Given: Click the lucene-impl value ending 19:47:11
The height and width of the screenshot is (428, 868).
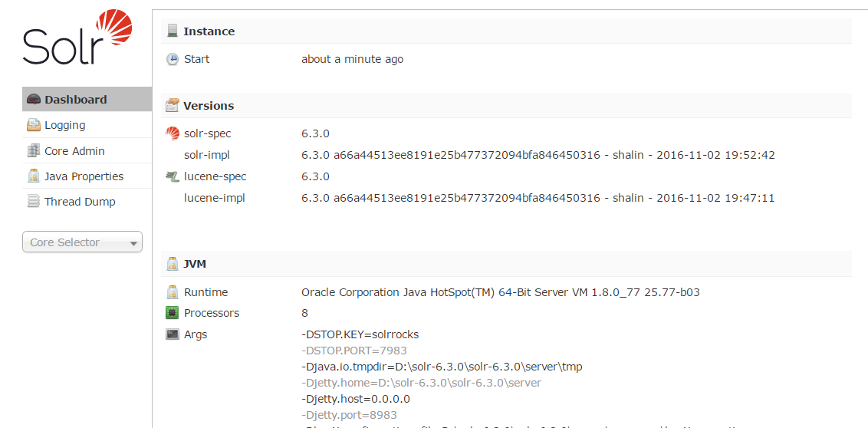Looking at the screenshot, I should pyautogui.click(x=538, y=198).
